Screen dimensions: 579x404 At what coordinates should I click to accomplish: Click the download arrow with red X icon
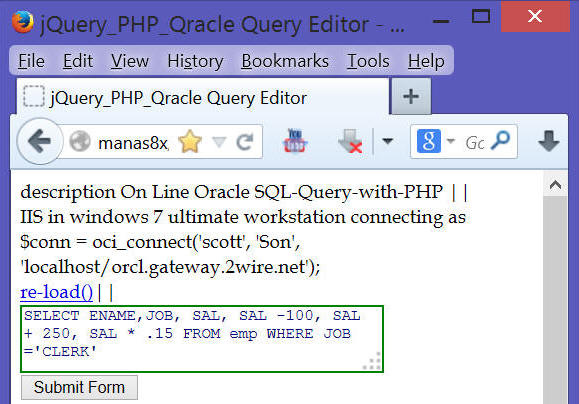click(x=350, y=141)
